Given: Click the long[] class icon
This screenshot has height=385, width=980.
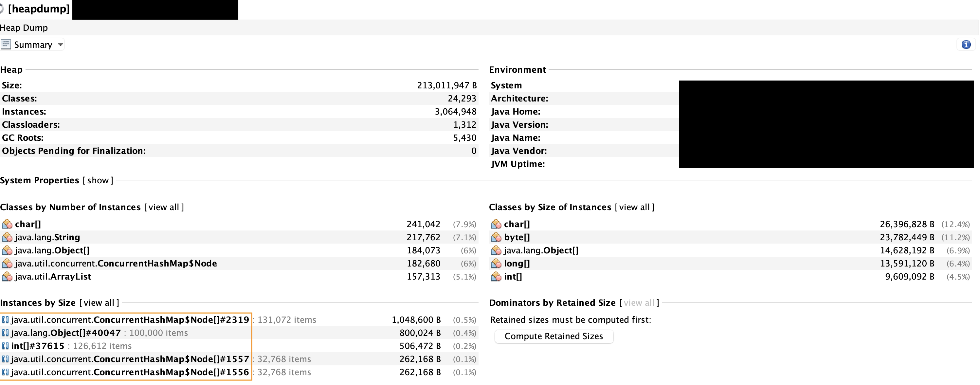Looking at the screenshot, I should (496, 264).
